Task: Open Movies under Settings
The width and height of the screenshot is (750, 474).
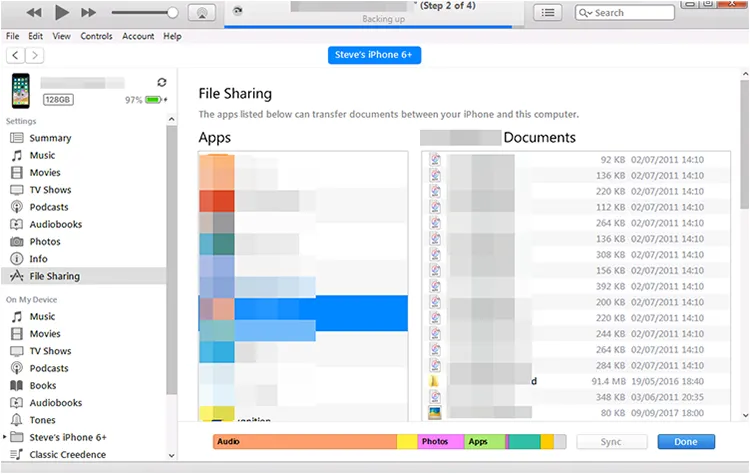Action: 45,173
